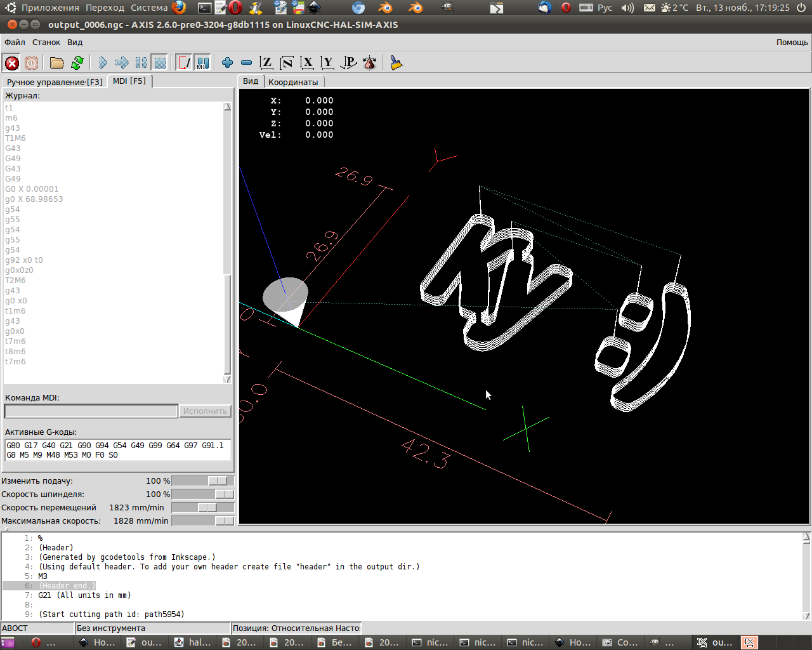Switch to Ручное управление [F3] tab

[x=55, y=82]
